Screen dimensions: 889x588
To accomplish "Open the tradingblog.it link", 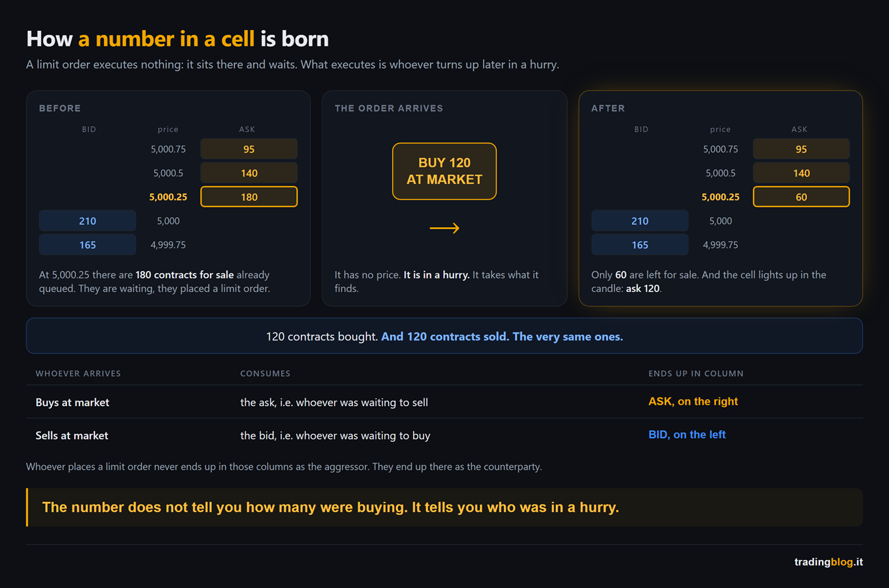I will (828, 562).
